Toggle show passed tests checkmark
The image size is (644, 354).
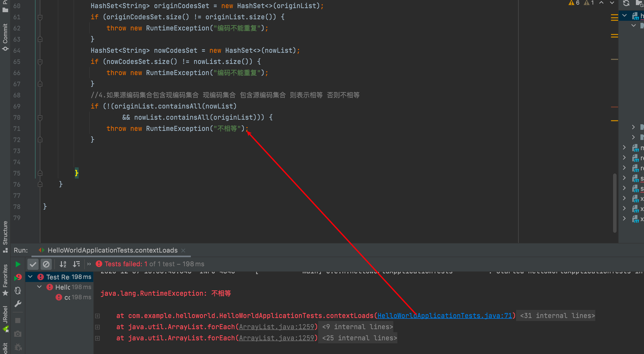coord(33,264)
